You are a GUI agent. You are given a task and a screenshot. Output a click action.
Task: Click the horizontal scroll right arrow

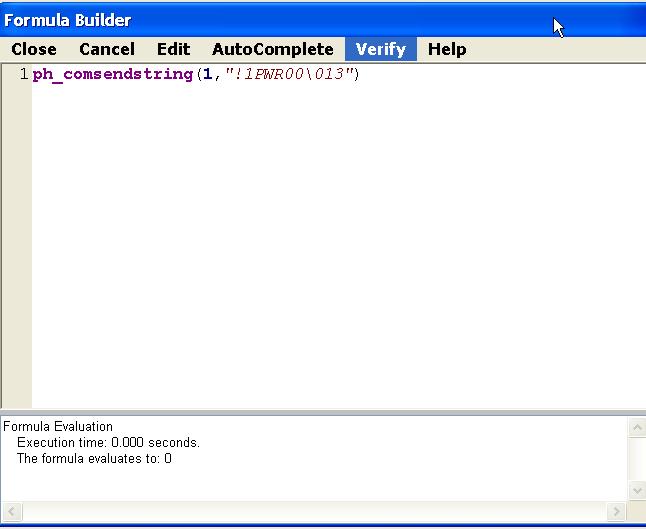617,512
